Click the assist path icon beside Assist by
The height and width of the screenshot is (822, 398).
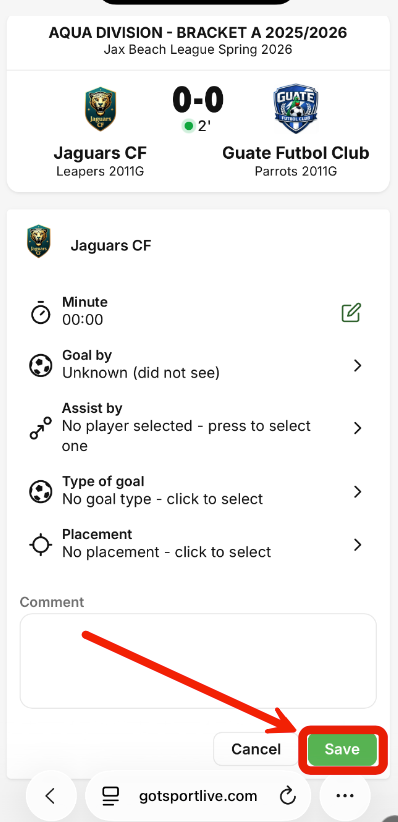pos(40,428)
